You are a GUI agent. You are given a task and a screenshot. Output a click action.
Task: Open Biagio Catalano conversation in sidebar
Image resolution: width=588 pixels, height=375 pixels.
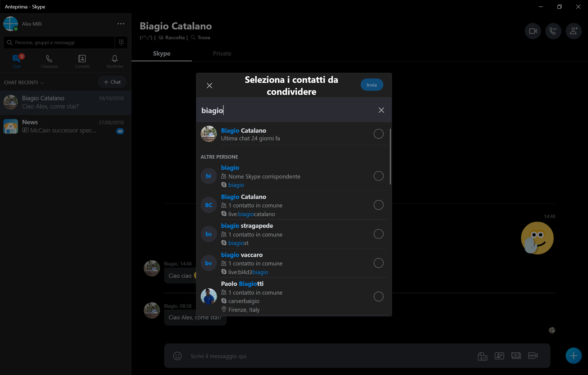(x=66, y=102)
